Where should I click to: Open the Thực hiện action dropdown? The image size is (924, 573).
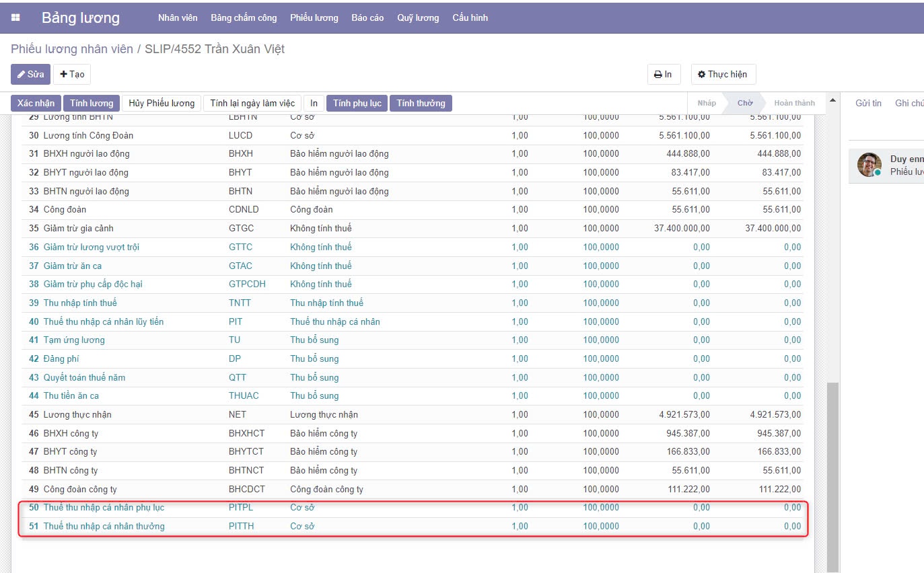(x=723, y=74)
